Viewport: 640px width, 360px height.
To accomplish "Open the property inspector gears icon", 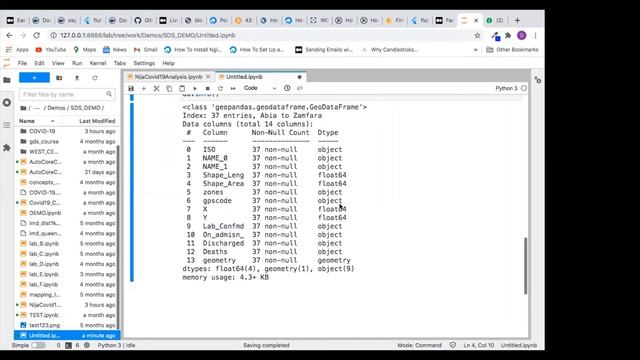I will (x=538, y=80).
